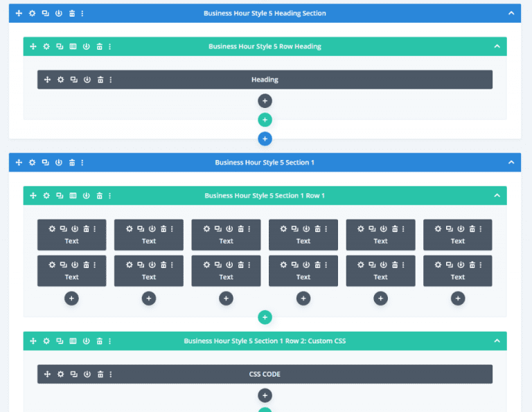Add module with dark plus below CSS CODE
This screenshot has width=532, height=412.
pos(265,395)
